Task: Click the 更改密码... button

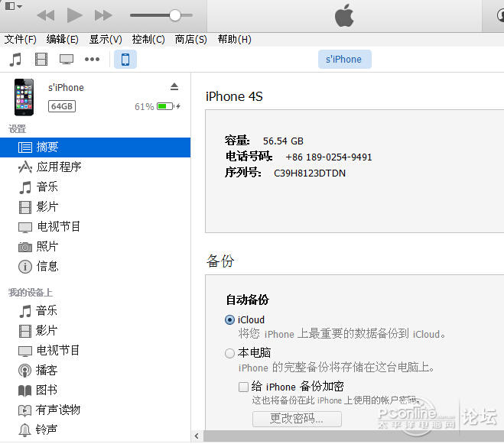Action: click(297, 419)
